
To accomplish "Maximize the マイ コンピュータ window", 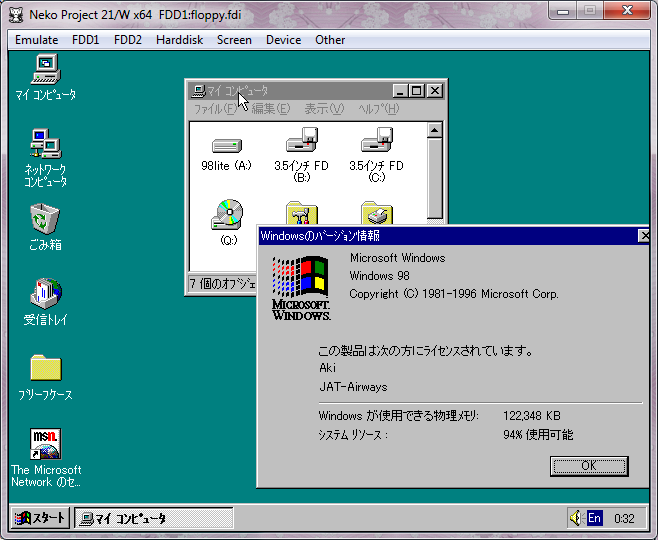I will [x=416, y=91].
